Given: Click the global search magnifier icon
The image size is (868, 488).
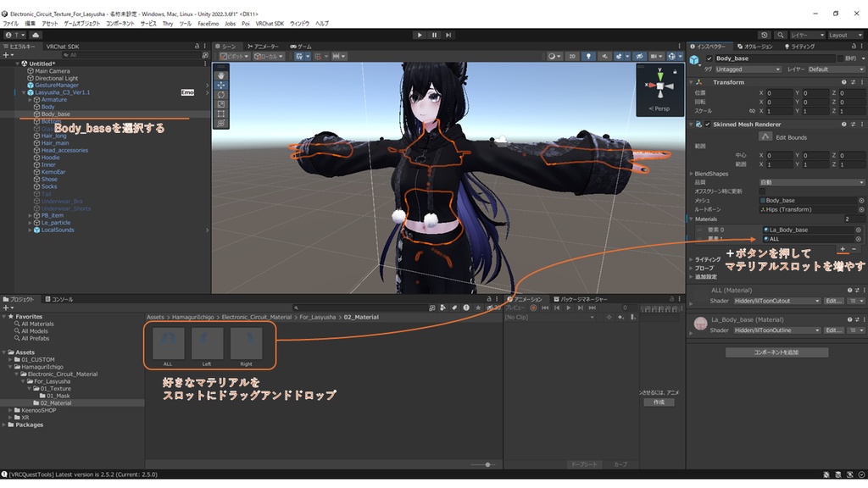Looking at the screenshot, I should (780, 35).
